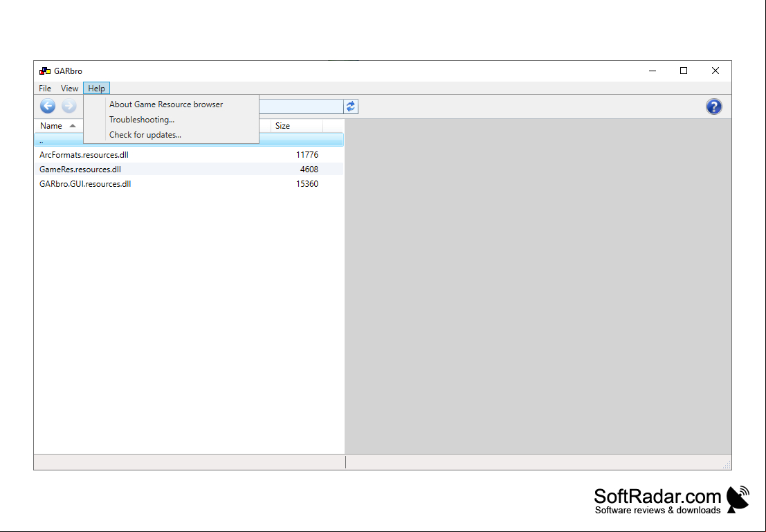
Task: Click the size value 15360
Action: tap(307, 184)
